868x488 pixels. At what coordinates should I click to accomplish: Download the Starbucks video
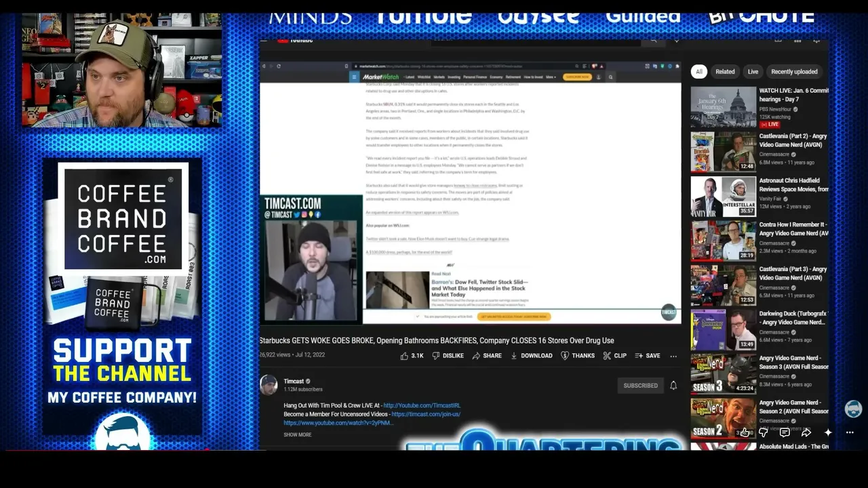[531, 356]
